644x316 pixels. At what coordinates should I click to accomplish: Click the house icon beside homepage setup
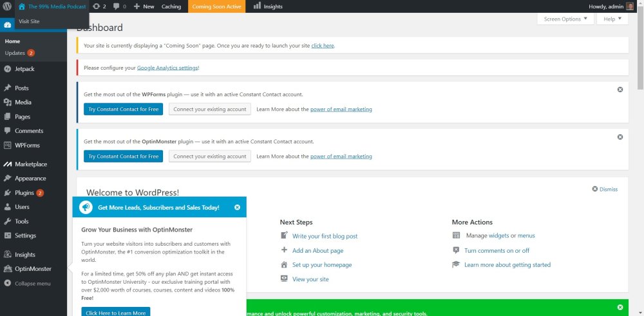[x=284, y=264]
